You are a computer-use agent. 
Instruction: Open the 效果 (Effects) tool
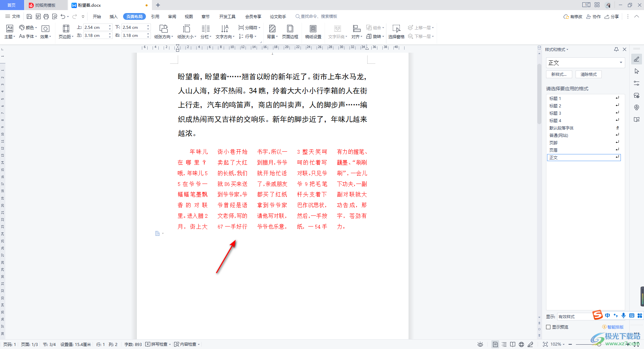coord(45,32)
